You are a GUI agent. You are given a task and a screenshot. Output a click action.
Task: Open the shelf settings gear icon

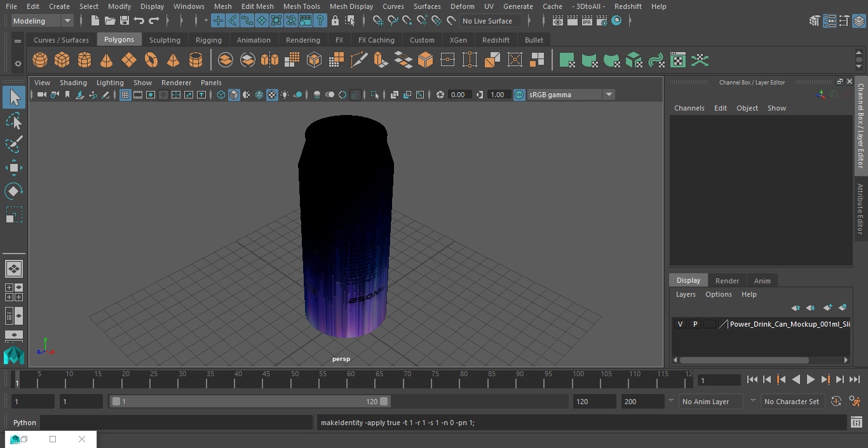pyautogui.click(x=18, y=63)
